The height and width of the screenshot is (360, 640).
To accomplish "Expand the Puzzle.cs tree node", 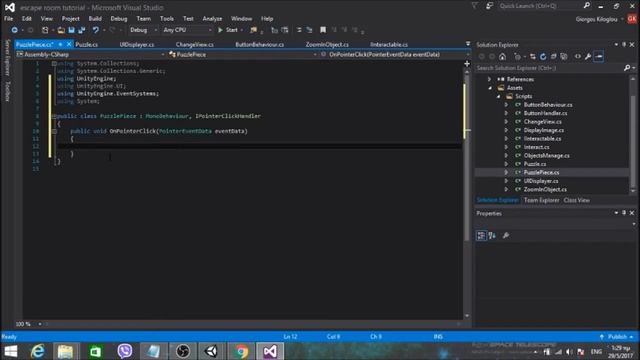I will [x=507, y=164].
